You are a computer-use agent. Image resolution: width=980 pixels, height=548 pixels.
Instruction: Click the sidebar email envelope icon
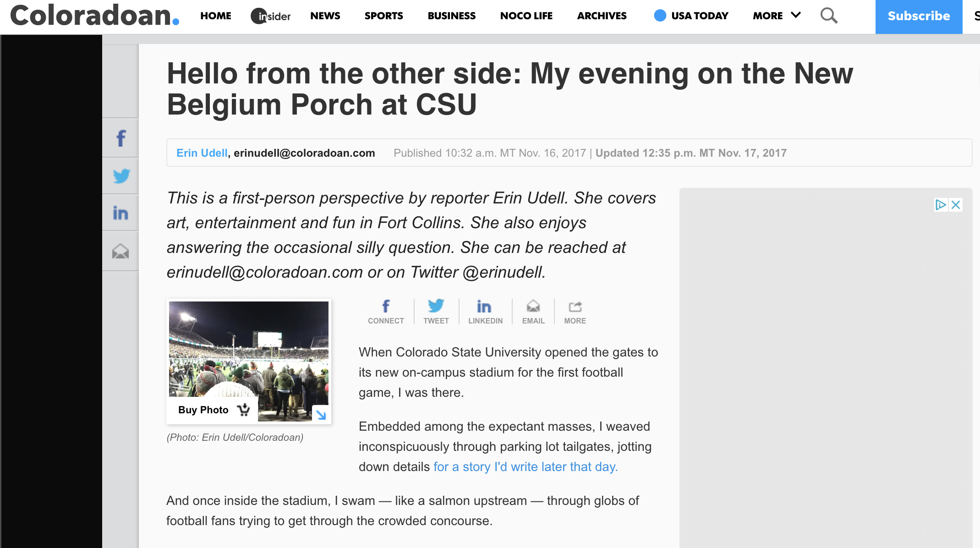(x=120, y=251)
